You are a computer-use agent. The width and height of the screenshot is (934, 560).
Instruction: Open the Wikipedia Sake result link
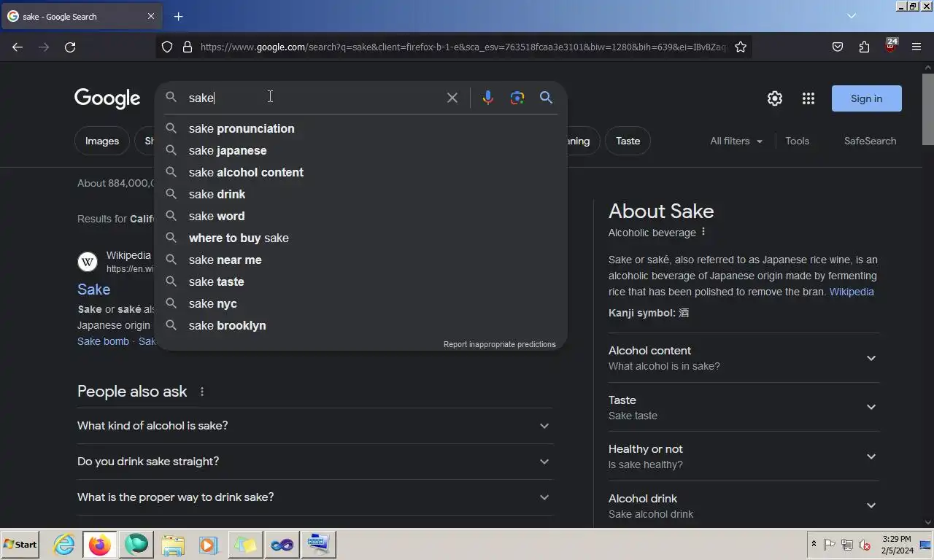coord(93,289)
